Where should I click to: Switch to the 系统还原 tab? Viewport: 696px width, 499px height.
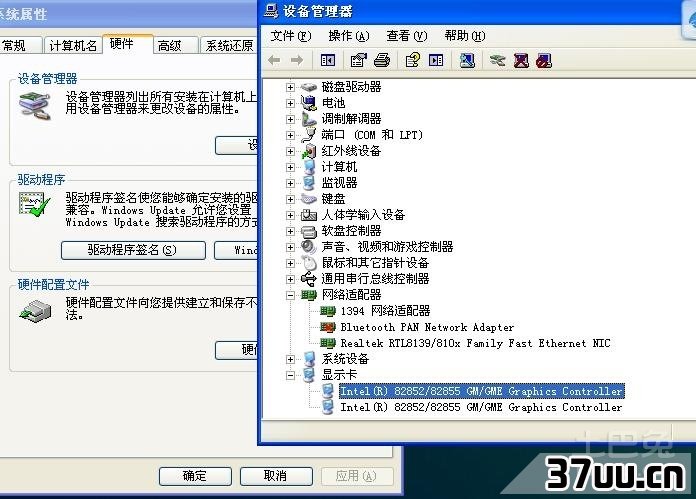[229, 45]
